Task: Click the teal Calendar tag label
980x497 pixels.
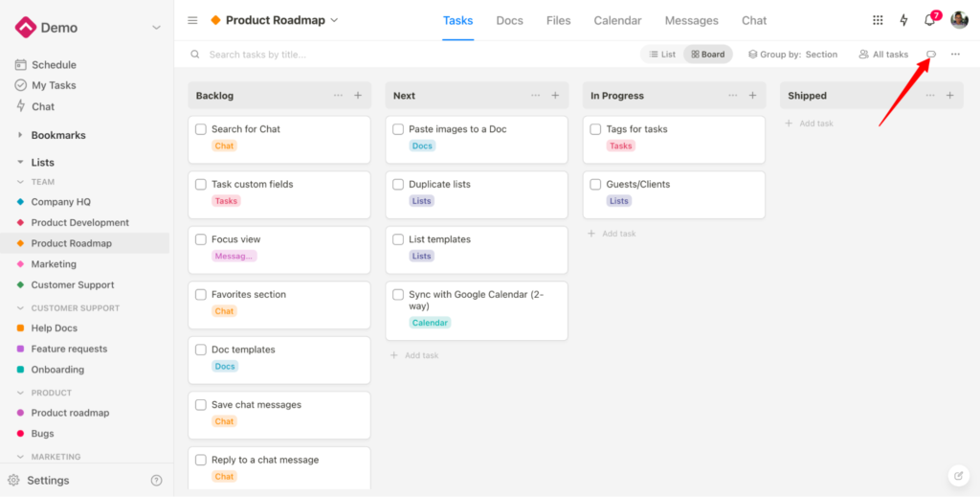Action: pyautogui.click(x=430, y=323)
